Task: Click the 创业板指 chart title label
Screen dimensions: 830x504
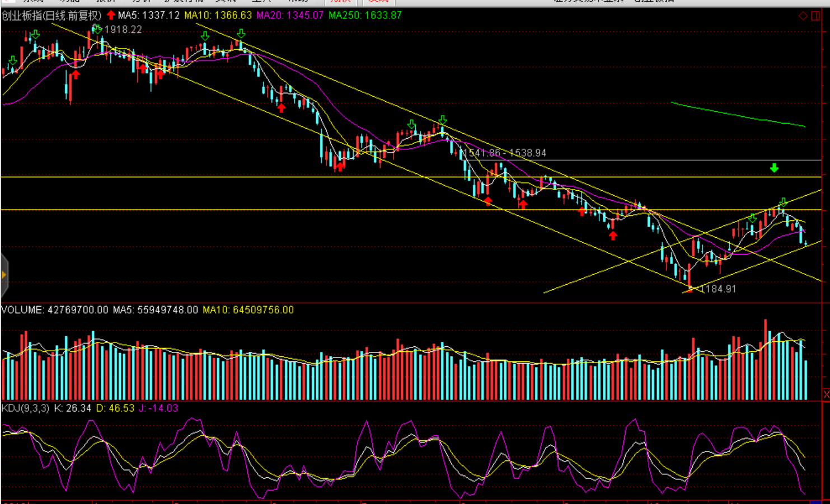Action: pyautogui.click(x=51, y=16)
